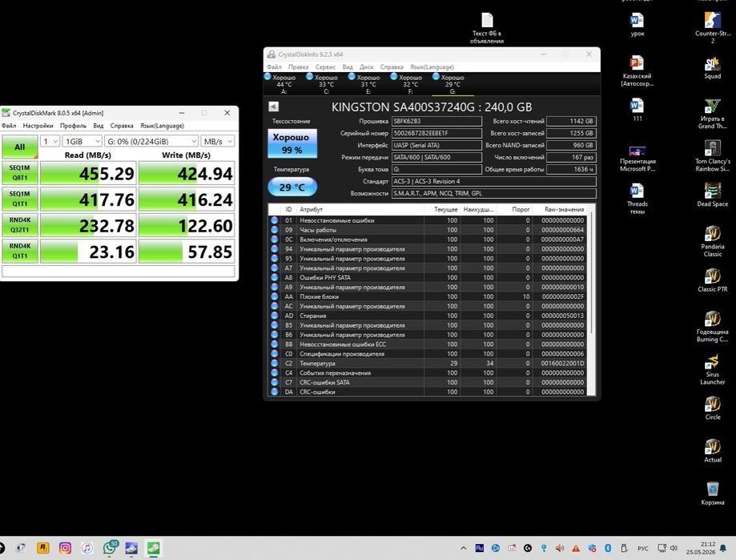Image resolution: width=736 pixels, height=560 pixels.
Task: Click the status circle of Часы работы row
Action: 275,230
